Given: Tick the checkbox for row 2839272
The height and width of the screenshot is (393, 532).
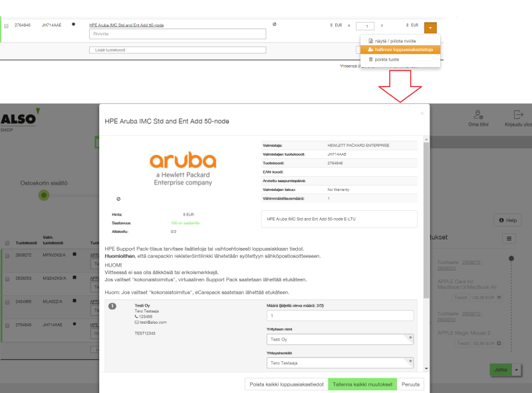Looking at the screenshot, I should pos(7,255).
